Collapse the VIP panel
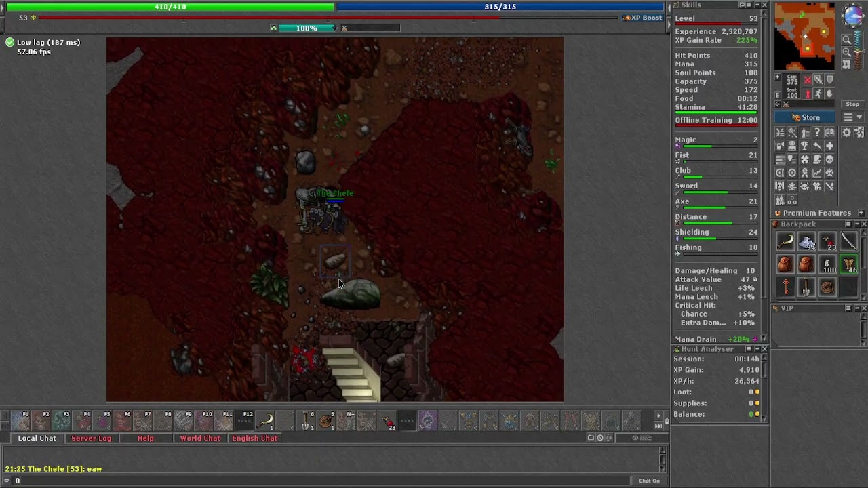The height and width of the screenshot is (488, 868). 856,308
